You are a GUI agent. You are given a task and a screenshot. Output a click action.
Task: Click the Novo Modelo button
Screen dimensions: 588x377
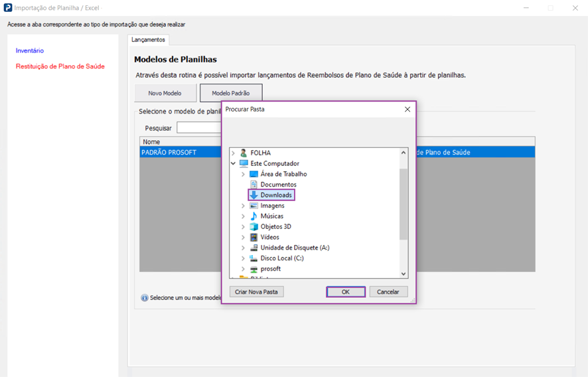[165, 93]
